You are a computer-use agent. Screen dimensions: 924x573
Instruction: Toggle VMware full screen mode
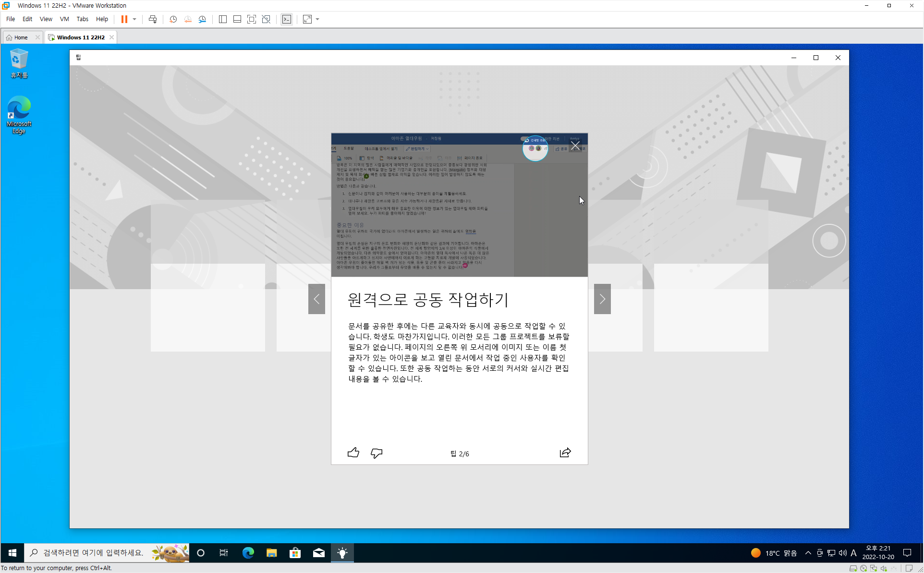point(251,19)
